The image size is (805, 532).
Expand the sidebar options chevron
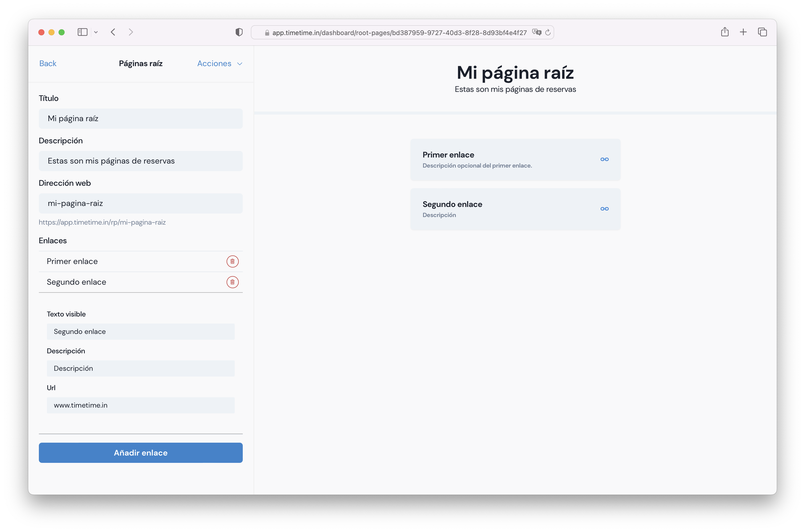96,32
